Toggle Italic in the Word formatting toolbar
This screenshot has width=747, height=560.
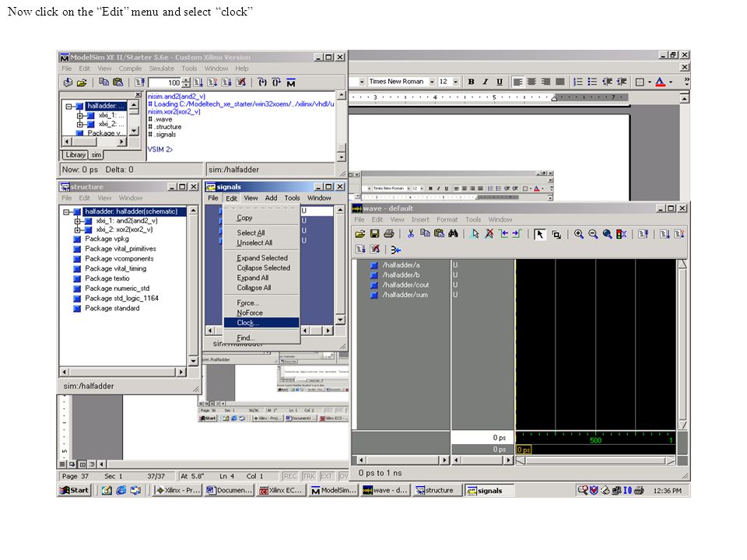(485, 82)
